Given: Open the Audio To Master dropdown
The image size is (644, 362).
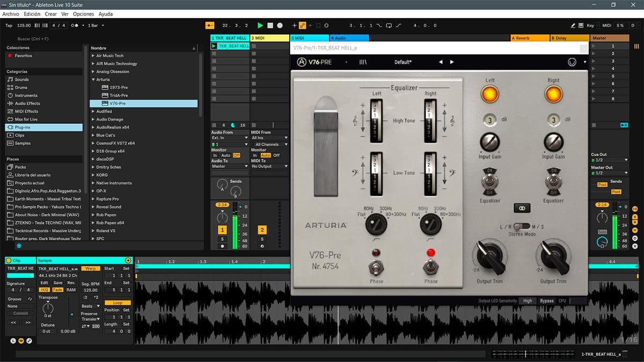Looking at the screenshot, I should (x=229, y=166).
